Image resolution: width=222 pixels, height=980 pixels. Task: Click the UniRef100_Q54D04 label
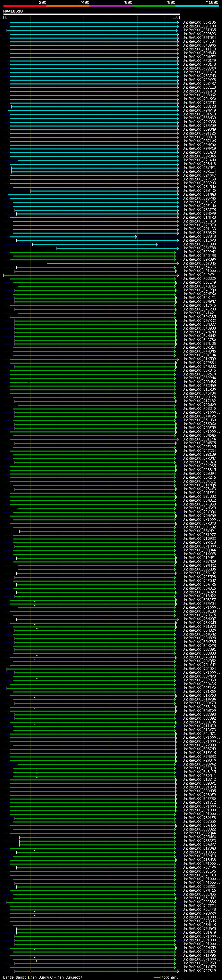pyautogui.click(x=199, y=669)
